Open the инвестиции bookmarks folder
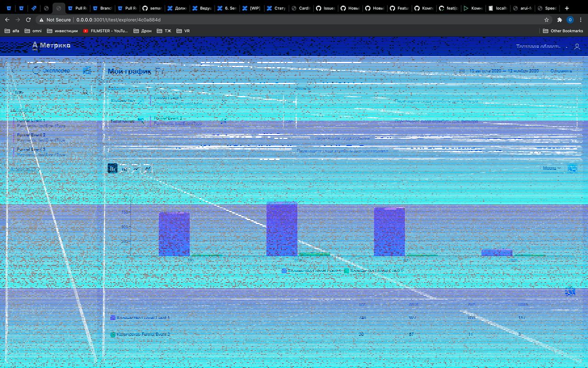 pyautogui.click(x=62, y=31)
